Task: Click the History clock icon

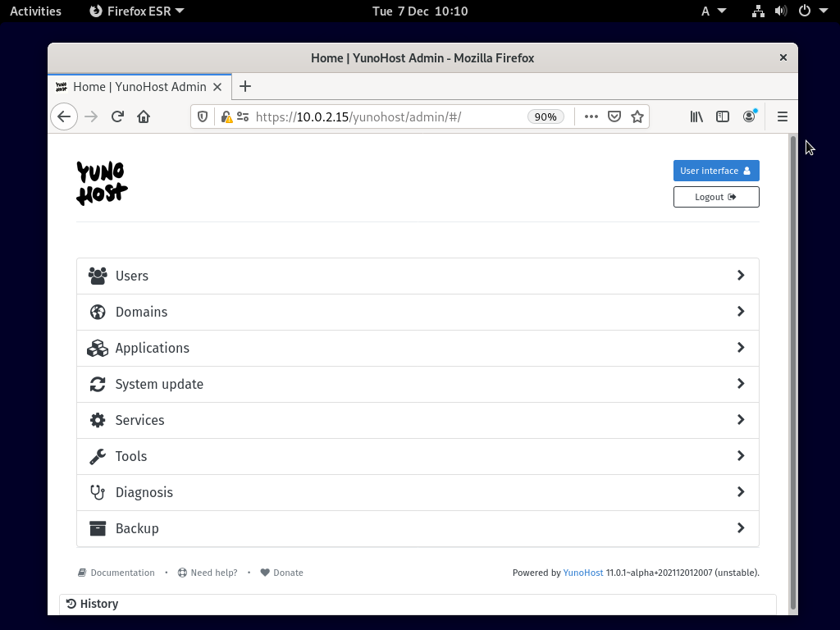Action: tap(71, 604)
